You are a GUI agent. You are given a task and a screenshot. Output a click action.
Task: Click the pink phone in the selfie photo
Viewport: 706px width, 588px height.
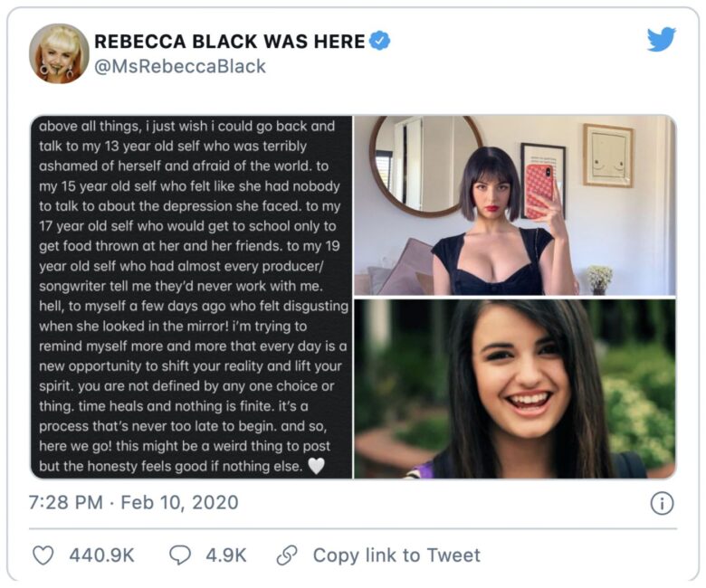pyautogui.click(x=540, y=191)
